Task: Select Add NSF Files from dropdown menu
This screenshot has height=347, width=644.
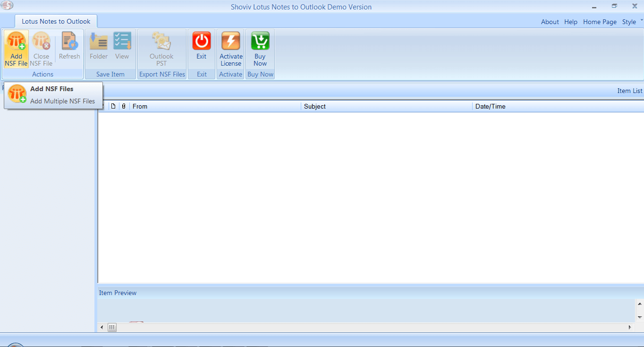Action: 51,89
